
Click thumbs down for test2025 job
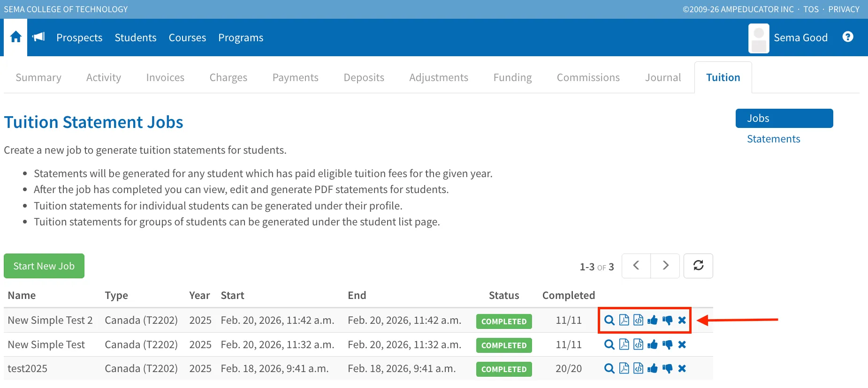coord(668,369)
